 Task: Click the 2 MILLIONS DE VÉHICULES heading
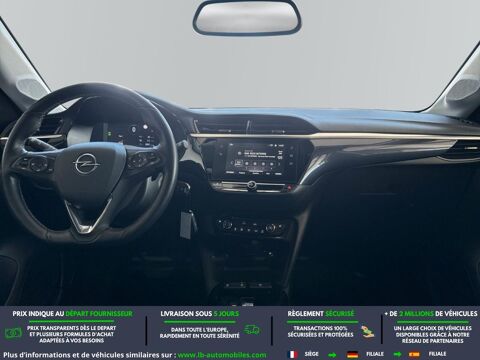(431, 314)
